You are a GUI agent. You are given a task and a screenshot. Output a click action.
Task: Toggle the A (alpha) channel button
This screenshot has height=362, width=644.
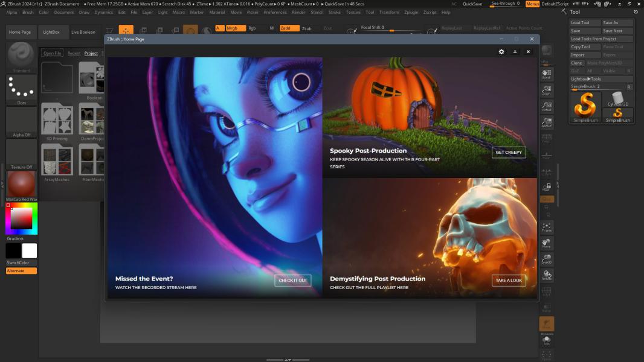point(219,28)
